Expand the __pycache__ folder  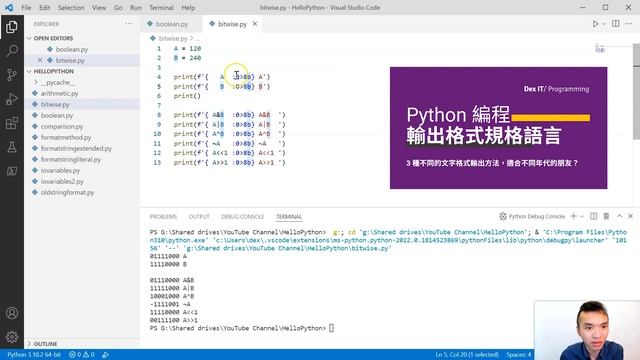click(x=58, y=82)
